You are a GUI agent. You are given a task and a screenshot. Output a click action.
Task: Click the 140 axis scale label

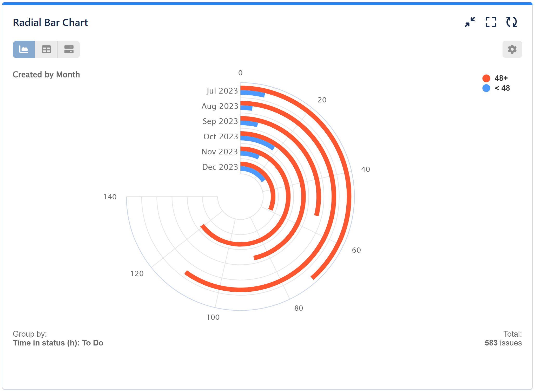(110, 197)
